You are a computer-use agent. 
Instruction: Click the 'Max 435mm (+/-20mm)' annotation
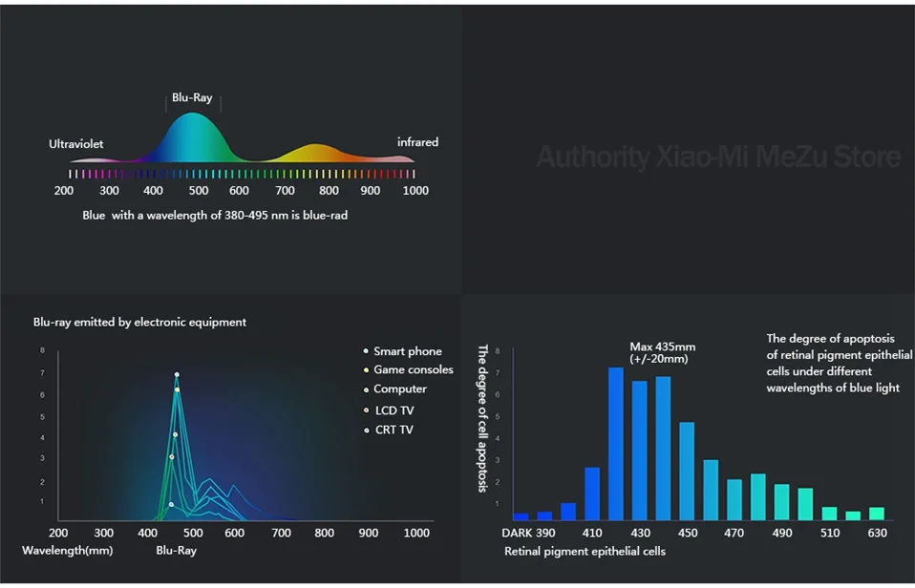tap(662, 353)
